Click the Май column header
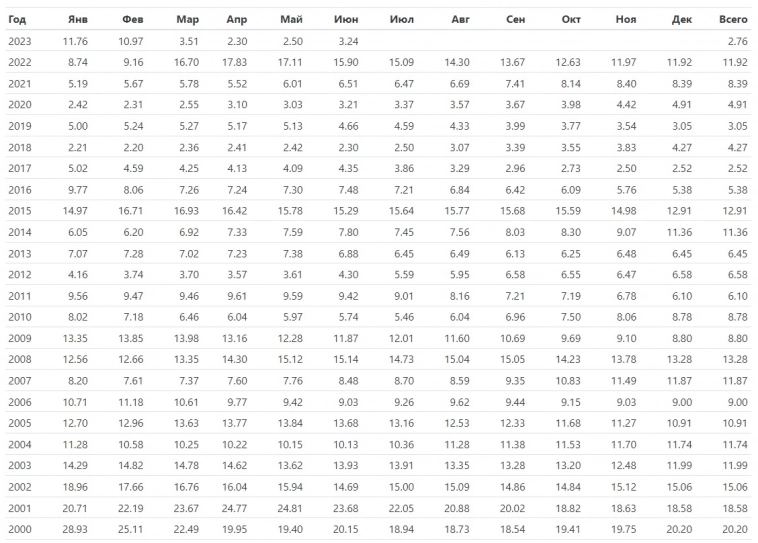 [x=292, y=19]
